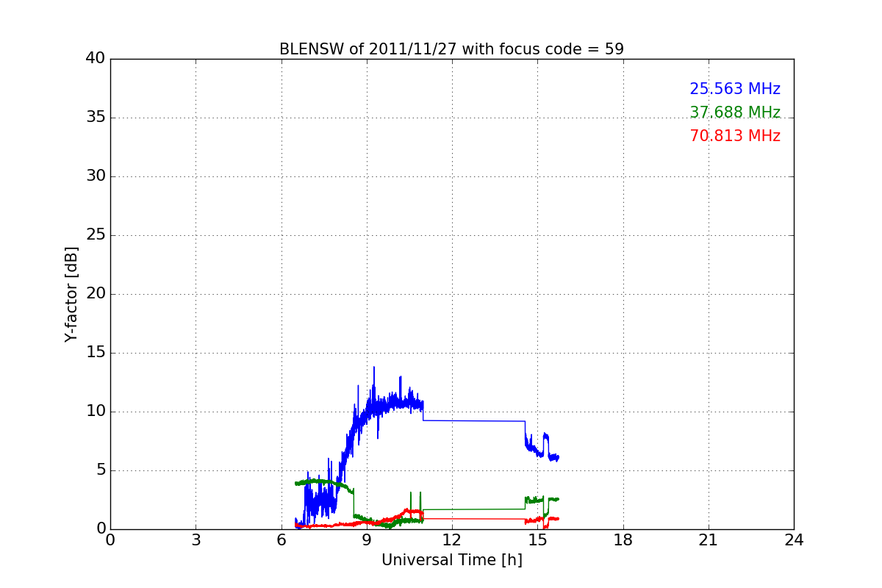Click the y-axis tick label "35"
882x588 pixels.
tap(96, 118)
